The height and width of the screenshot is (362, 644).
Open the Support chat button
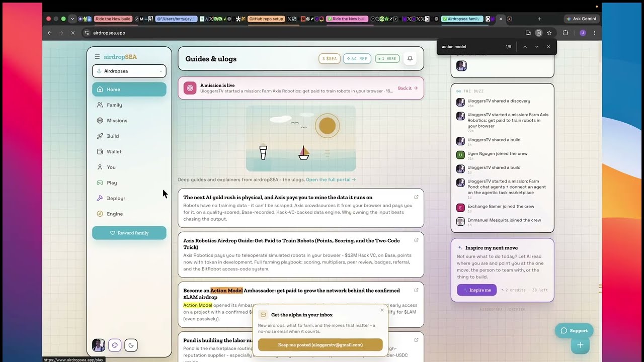pyautogui.click(x=574, y=330)
